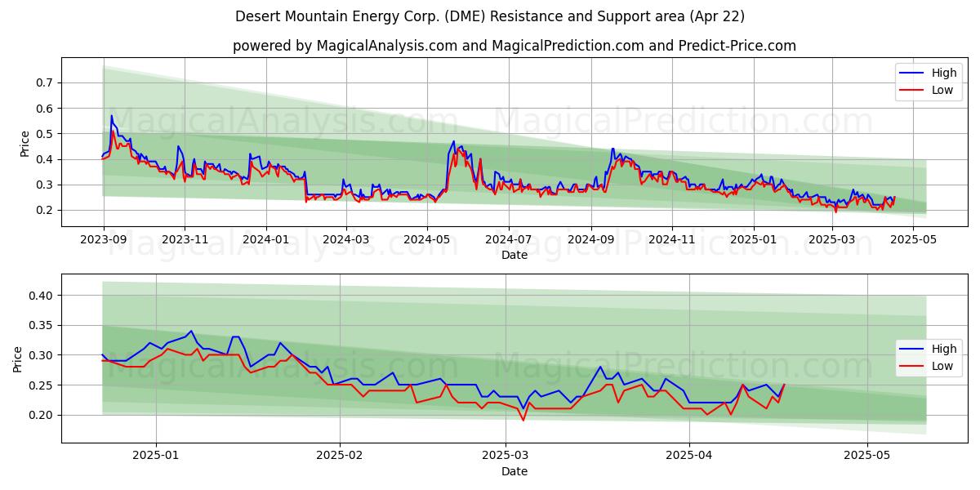
Task: Click the '0.6' price tick on upper chart
Action: point(45,108)
